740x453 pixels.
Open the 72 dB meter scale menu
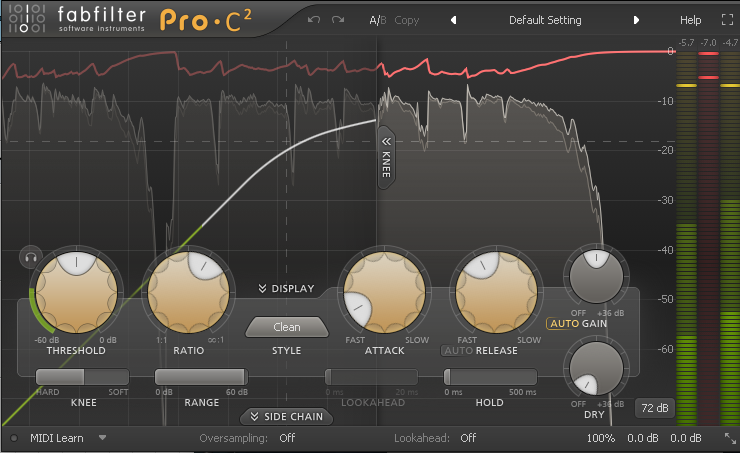[x=655, y=408]
